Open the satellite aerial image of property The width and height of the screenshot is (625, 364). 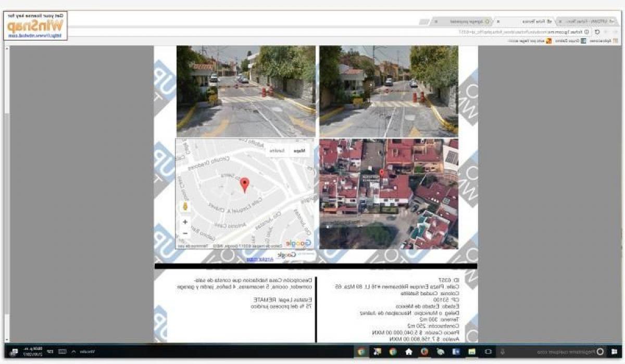[x=389, y=194]
